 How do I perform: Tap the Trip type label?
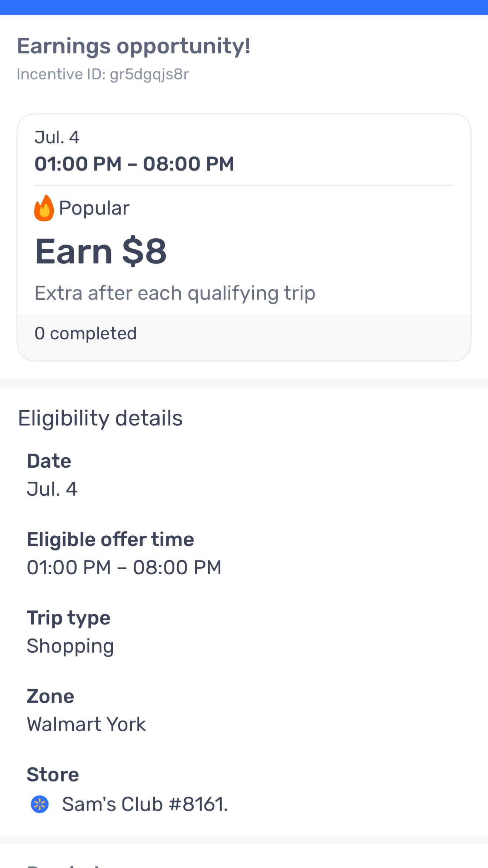(68, 618)
